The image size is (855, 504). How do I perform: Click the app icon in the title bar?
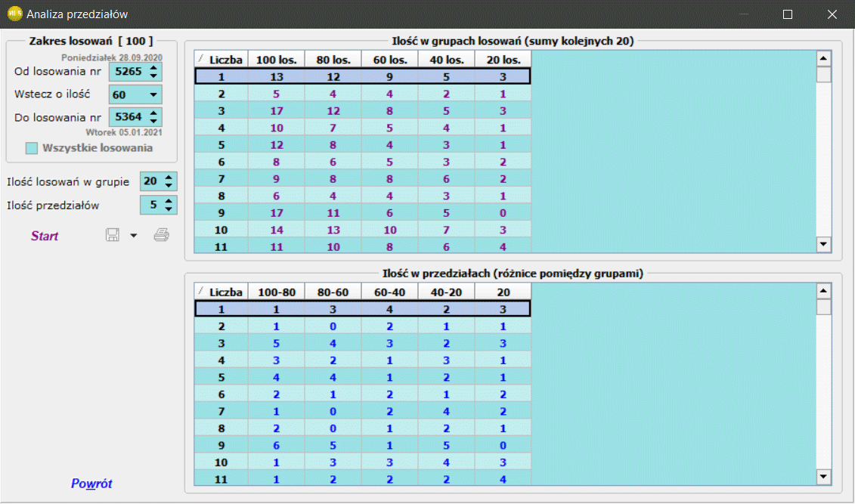click(14, 14)
